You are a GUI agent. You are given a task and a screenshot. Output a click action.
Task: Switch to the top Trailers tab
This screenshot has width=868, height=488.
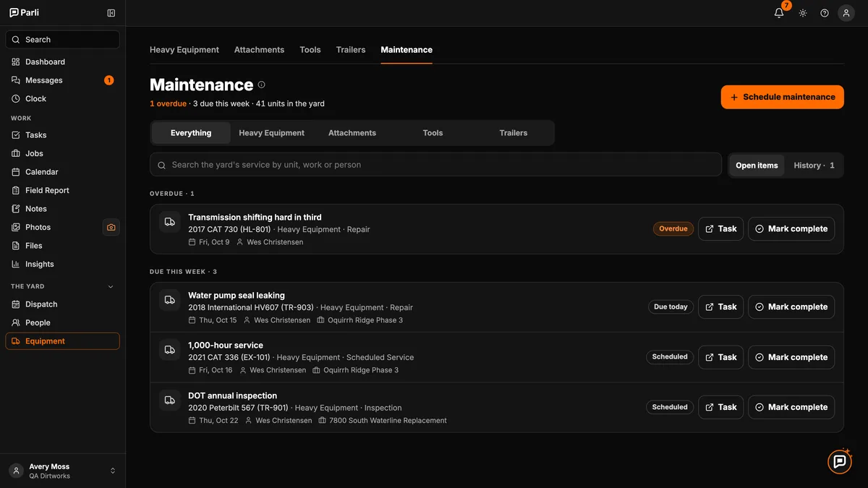[x=351, y=50]
